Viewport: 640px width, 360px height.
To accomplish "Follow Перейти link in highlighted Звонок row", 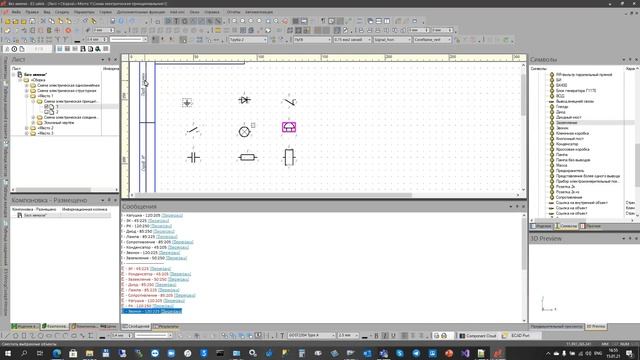I will point(171,311).
